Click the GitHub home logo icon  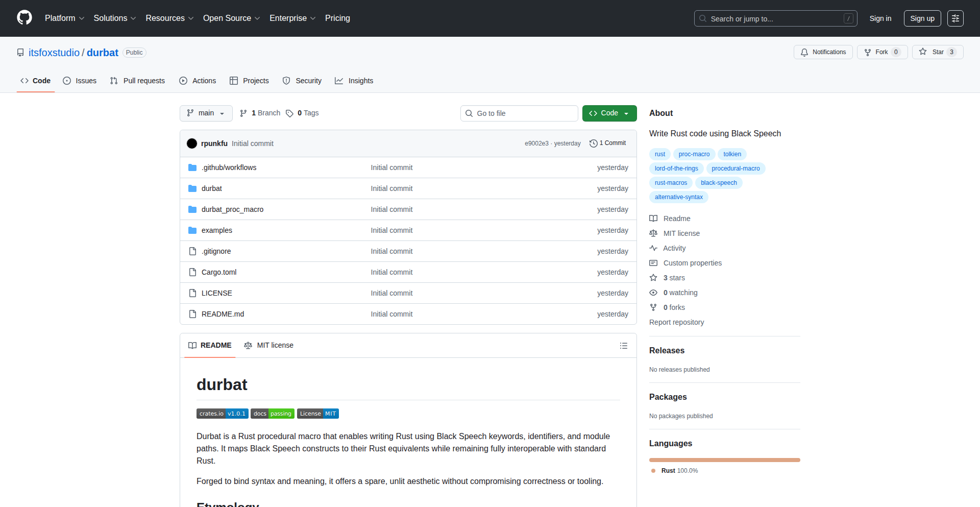pyautogui.click(x=23, y=18)
